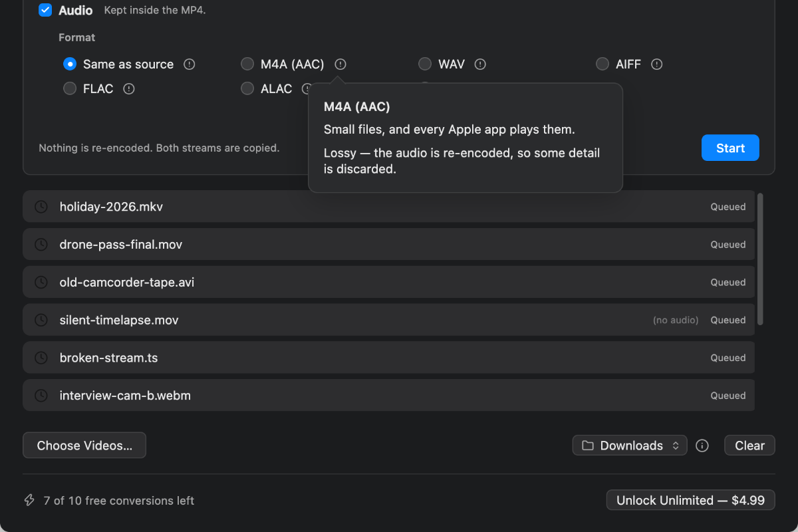Click the info icon next to Same as source
The width and height of the screenshot is (798, 532).
coord(190,65)
